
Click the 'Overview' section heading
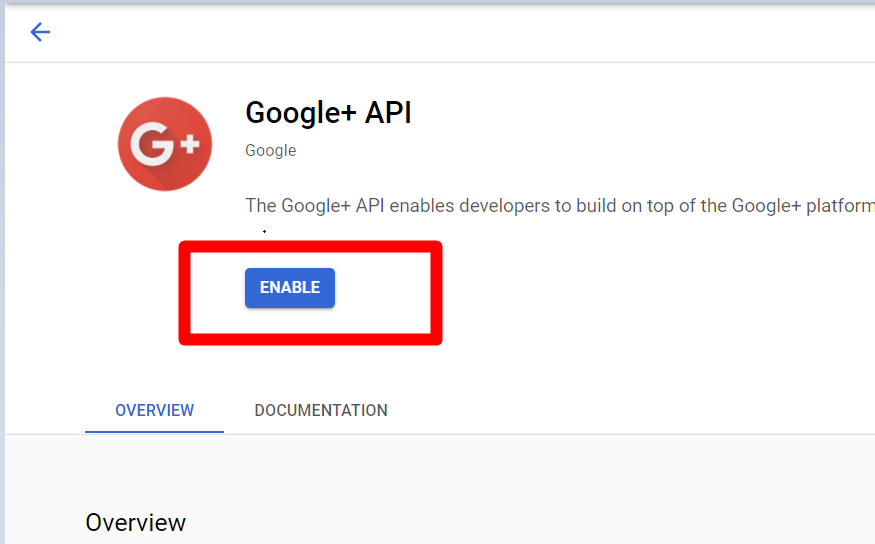(x=136, y=523)
